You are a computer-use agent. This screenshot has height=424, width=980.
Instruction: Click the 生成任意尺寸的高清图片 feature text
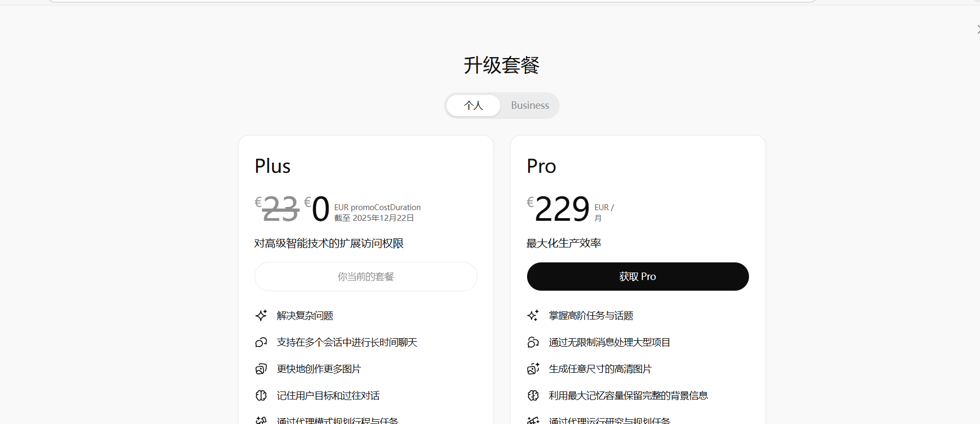tap(601, 369)
